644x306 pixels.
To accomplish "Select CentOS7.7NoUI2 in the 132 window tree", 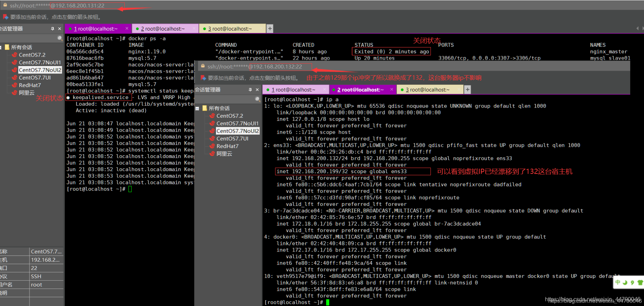I will click(238, 131).
